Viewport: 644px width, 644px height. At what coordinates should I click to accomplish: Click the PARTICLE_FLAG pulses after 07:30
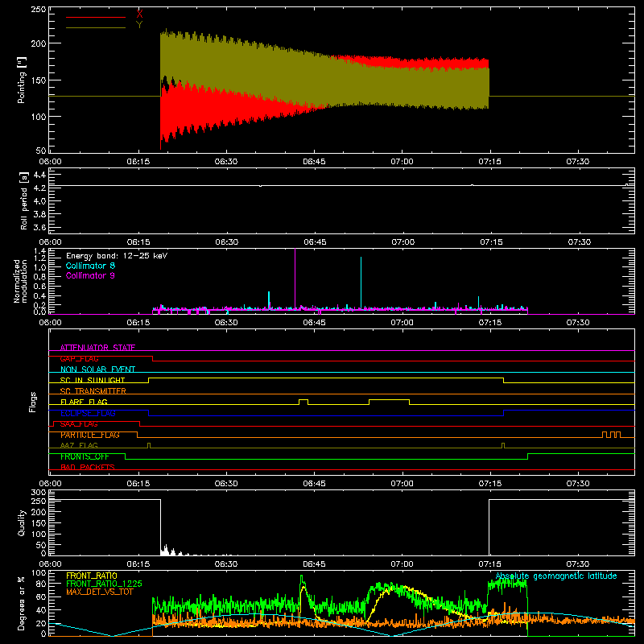click(612, 434)
